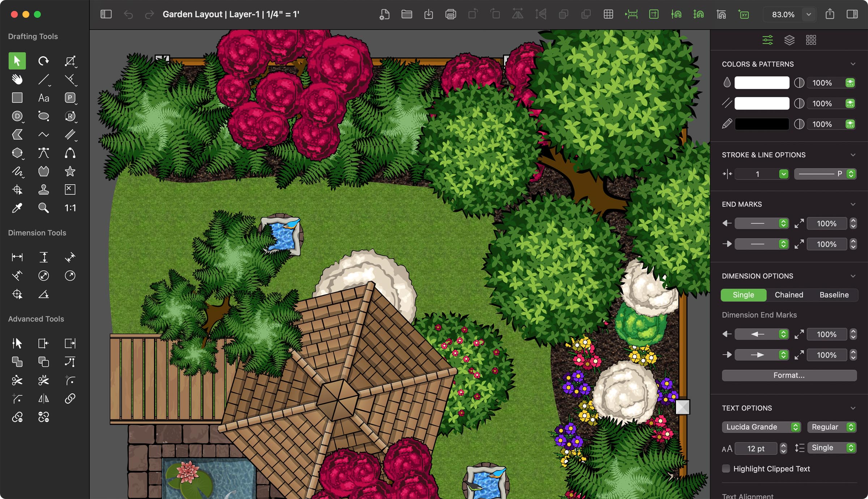Select the Ellipse tool
The height and width of the screenshot is (499, 868).
[x=43, y=116]
